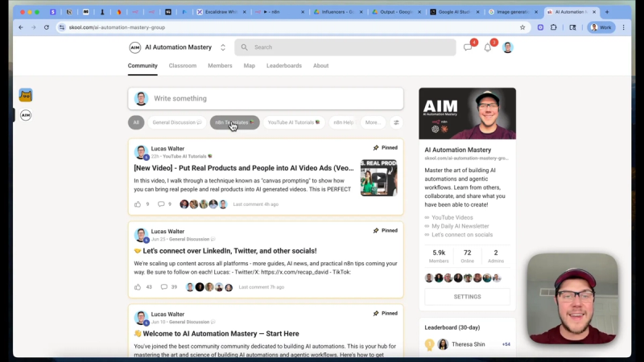644x362 pixels.
Task: Click the Write something post box
Action: [x=266, y=98]
